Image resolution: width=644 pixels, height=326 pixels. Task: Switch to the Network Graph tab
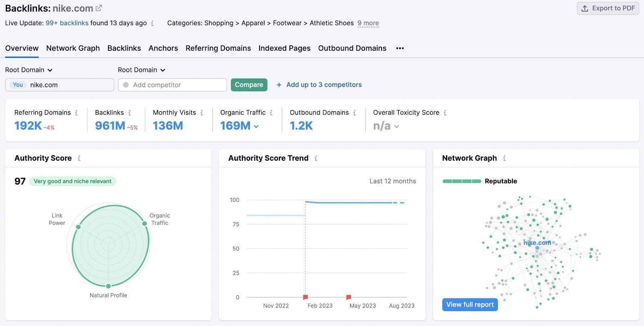73,48
